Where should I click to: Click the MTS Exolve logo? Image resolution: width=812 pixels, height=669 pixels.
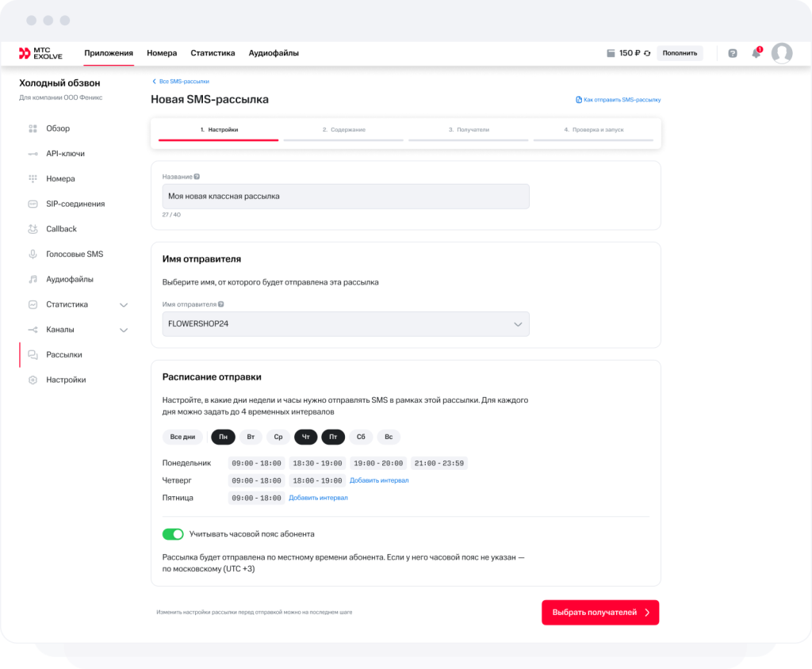(40, 53)
